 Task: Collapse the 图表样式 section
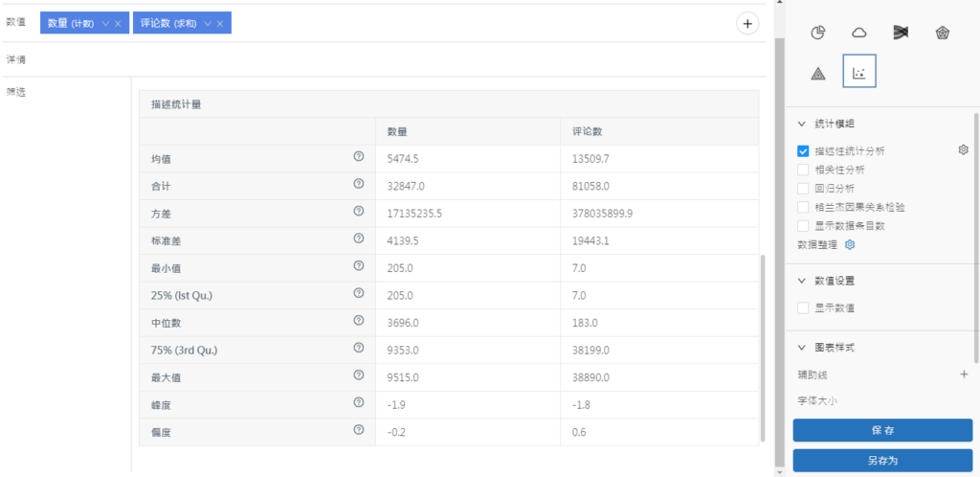pos(801,348)
